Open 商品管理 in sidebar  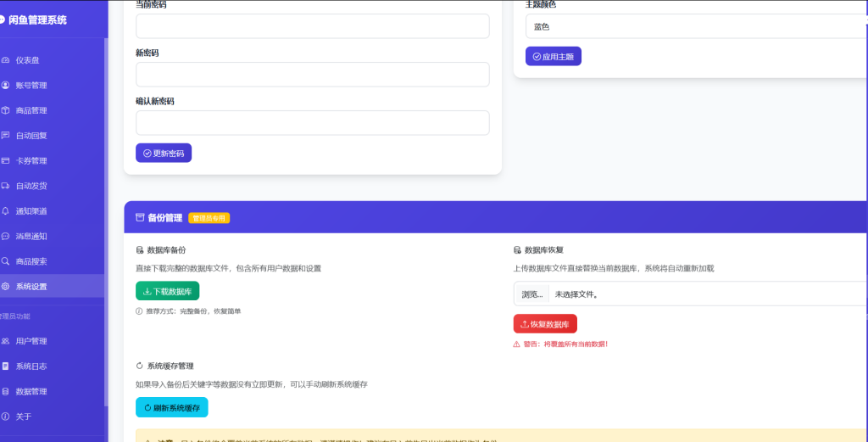52,110
